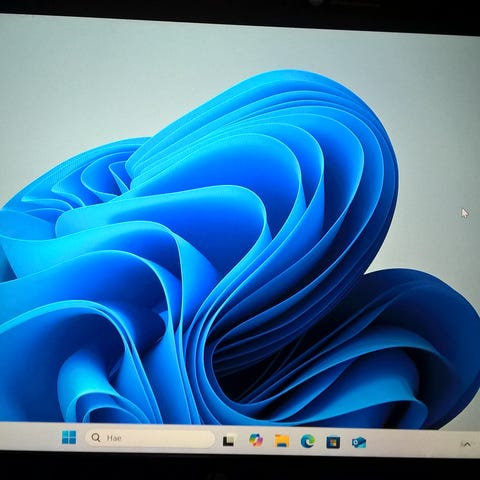Launch Copilot from the taskbar
The height and width of the screenshot is (480, 480).
click(x=256, y=440)
